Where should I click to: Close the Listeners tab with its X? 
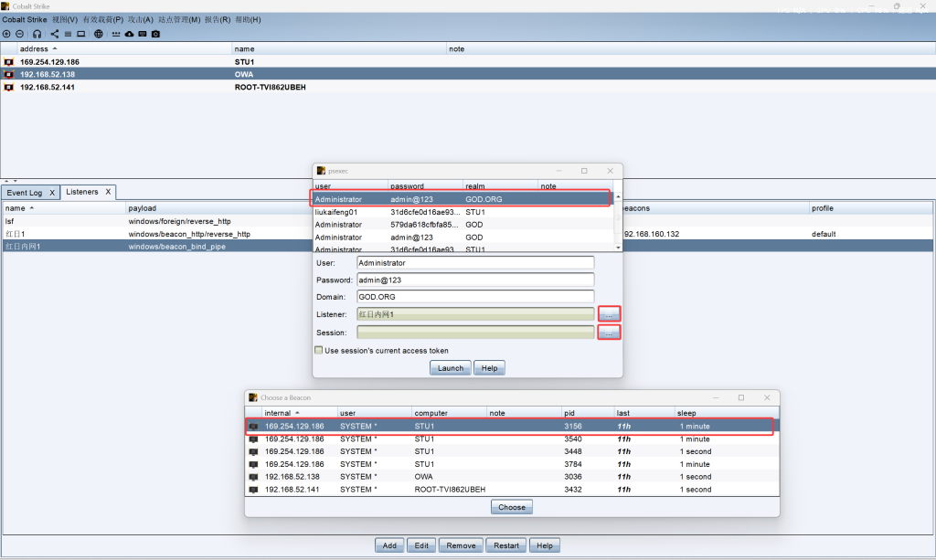[x=108, y=192]
